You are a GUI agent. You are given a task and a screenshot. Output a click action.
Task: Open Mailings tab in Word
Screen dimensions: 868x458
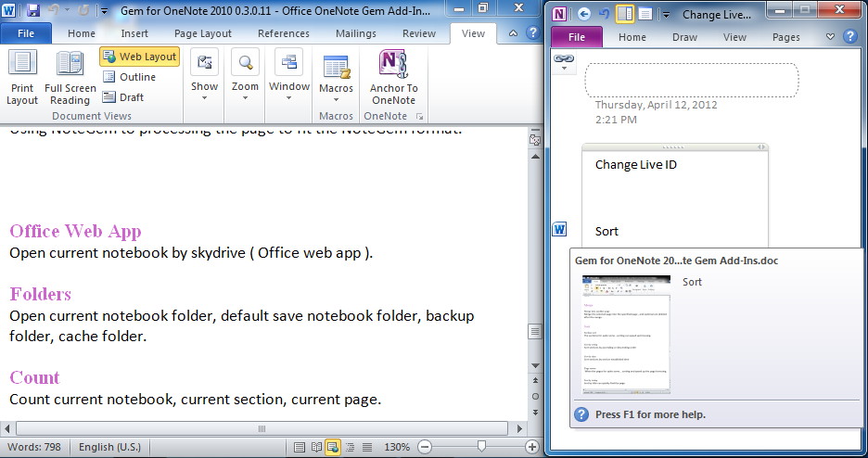tap(356, 33)
